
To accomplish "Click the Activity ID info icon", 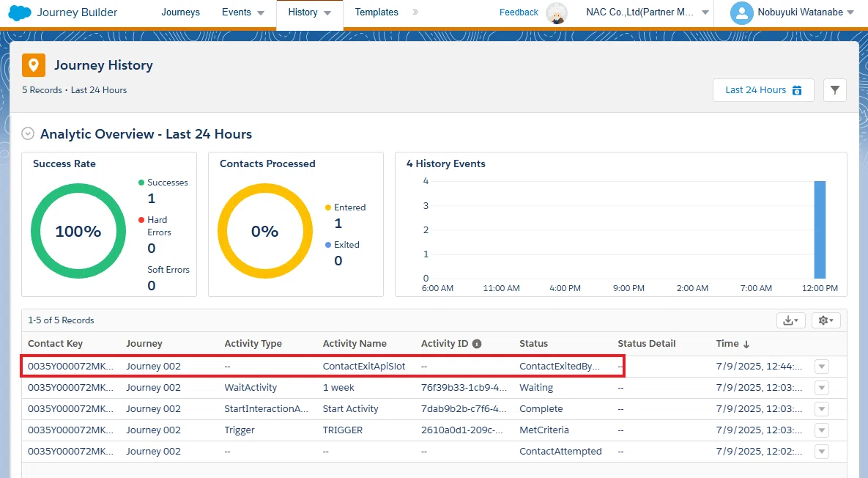I will point(477,343).
